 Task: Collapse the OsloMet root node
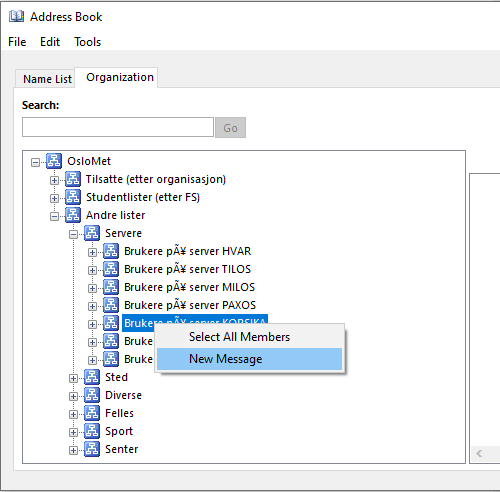pyautogui.click(x=35, y=163)
